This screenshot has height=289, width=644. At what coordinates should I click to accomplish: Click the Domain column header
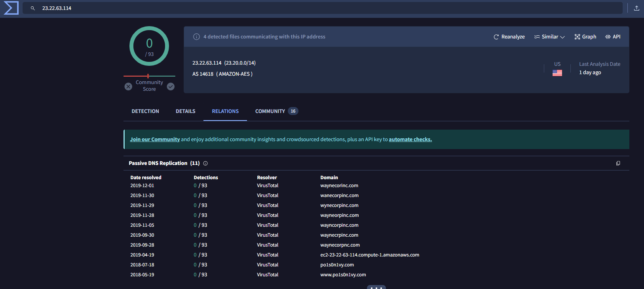tap(329, 178)
